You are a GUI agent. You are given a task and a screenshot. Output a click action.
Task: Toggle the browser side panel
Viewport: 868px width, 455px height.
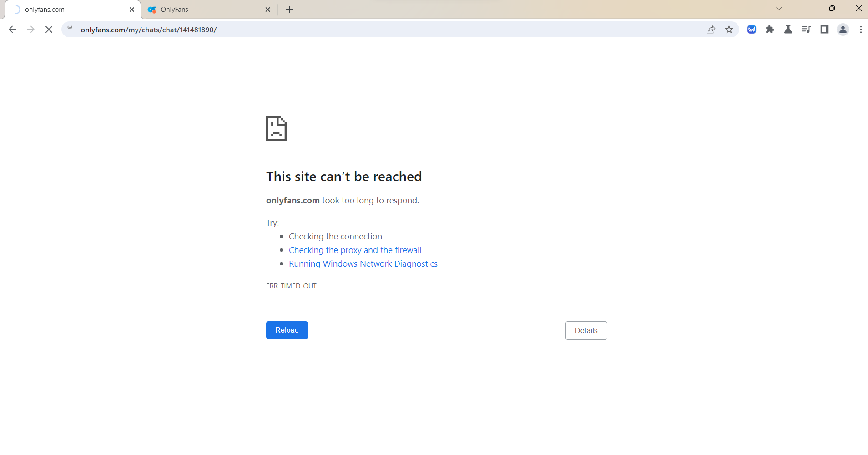824,30
